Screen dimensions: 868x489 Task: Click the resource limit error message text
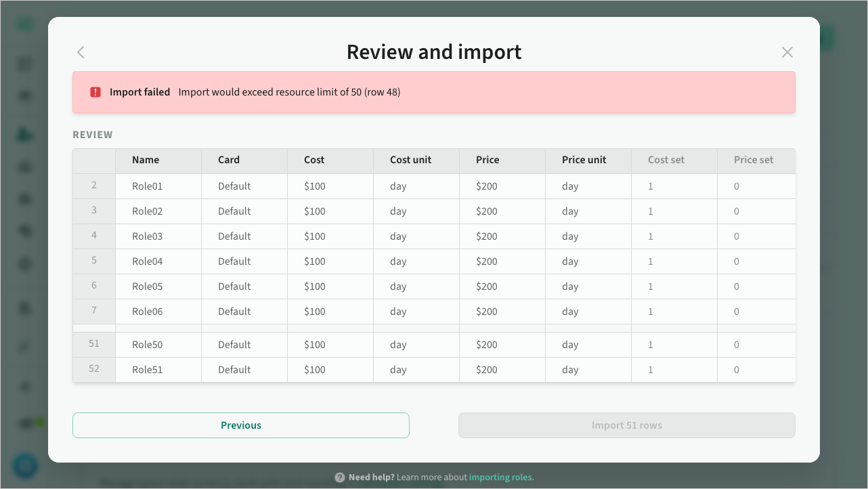[289, 92]
